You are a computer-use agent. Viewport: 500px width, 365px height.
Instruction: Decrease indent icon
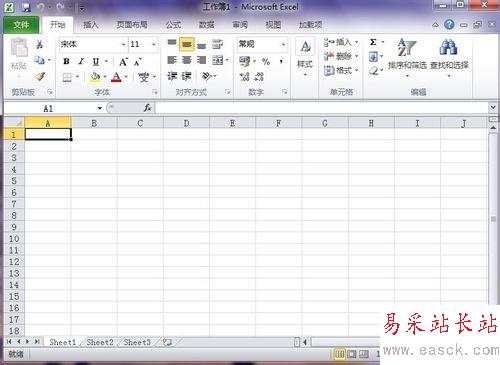tap(172, 76)
